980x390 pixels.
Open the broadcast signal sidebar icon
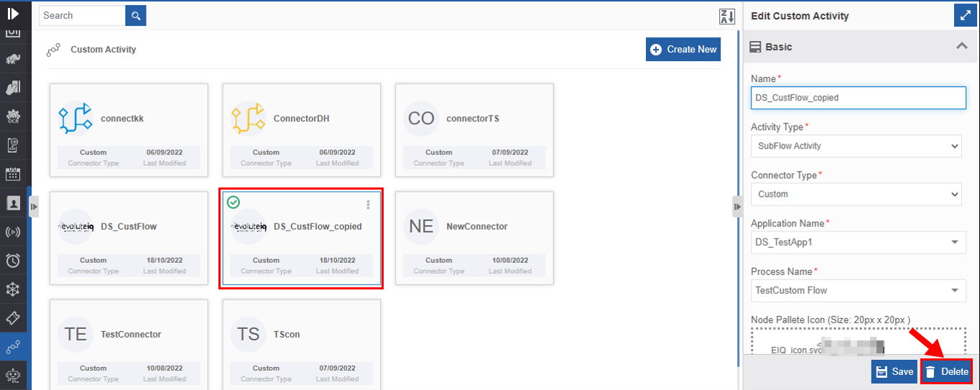click(13, 231)
